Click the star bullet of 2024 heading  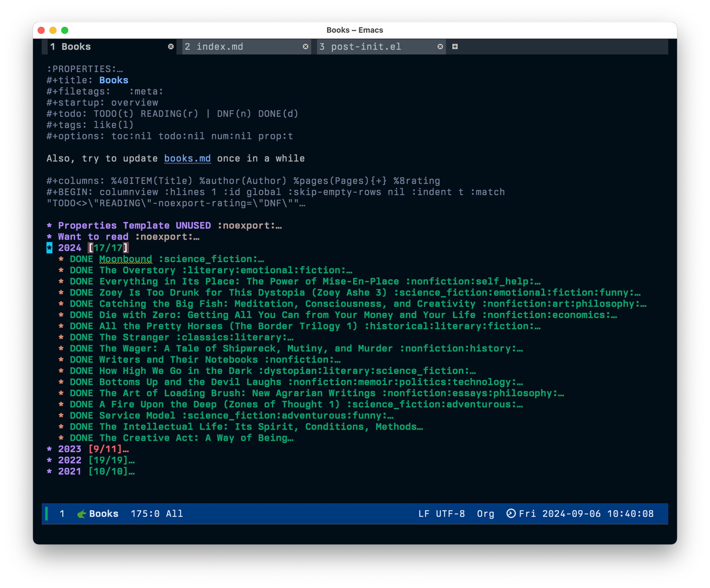(x=49, y=248)
